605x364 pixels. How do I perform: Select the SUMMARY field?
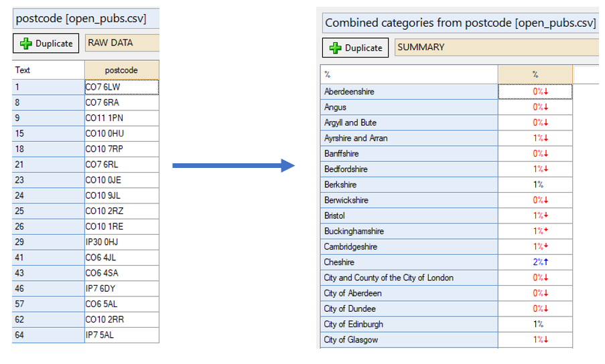[497, 47]
